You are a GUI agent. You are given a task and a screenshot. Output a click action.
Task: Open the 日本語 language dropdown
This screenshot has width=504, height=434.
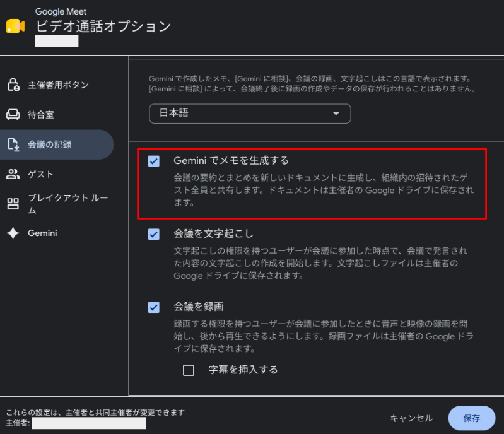250,114
